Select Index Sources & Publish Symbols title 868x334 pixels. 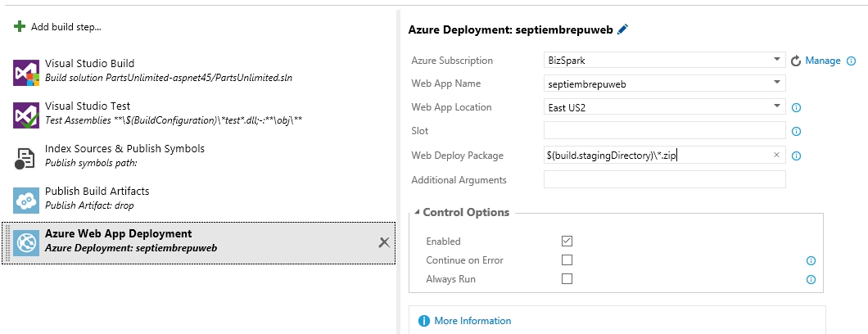[124, 148]
